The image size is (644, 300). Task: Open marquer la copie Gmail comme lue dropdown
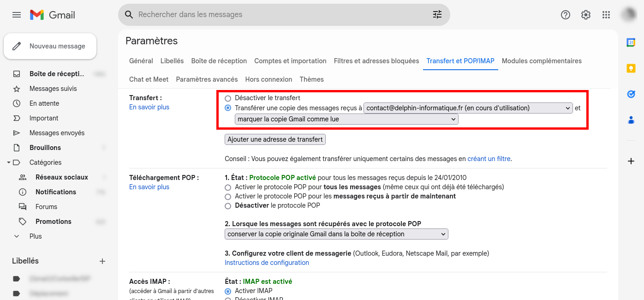click(x=346, y=119)
